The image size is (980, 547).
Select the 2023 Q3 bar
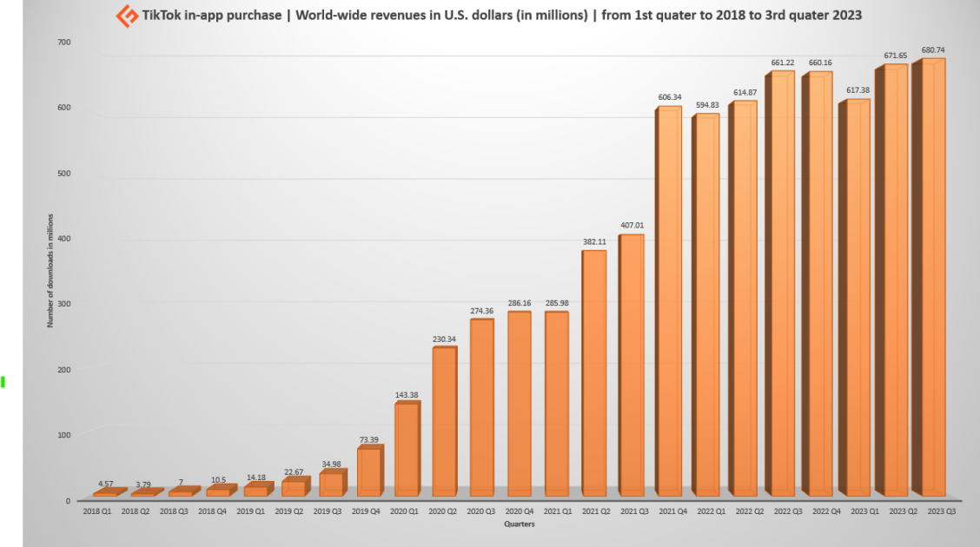[929, 278]
